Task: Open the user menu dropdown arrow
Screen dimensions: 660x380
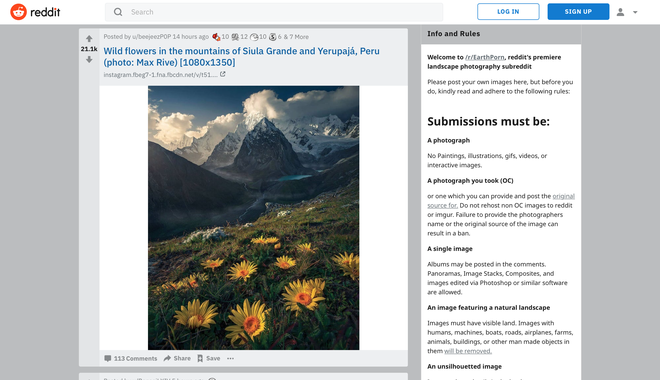Action: click(635, 12)
